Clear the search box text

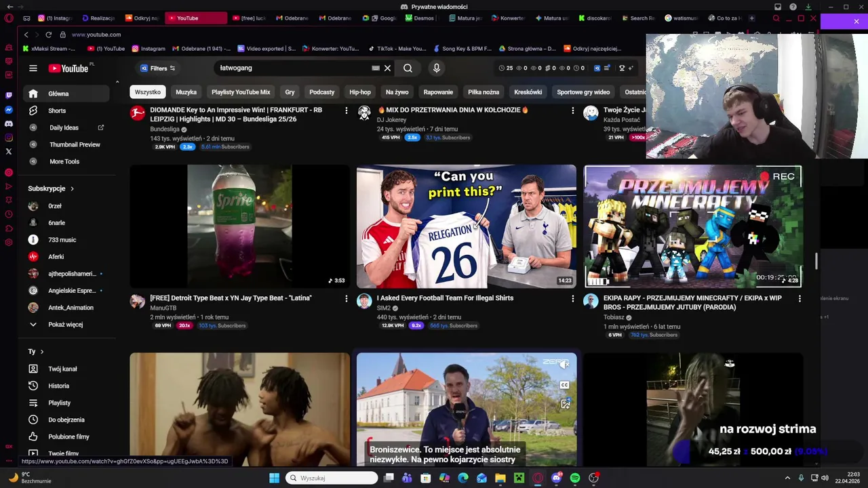(387, 68)
